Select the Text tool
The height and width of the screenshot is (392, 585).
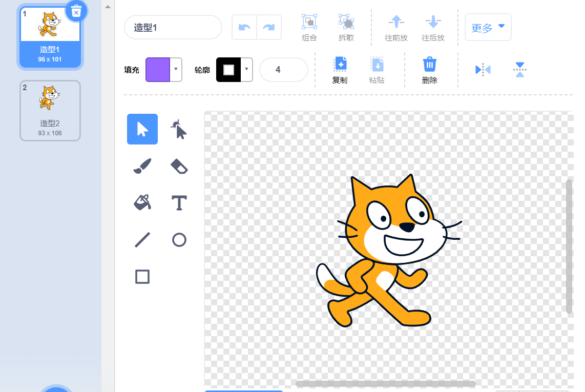click(179, 203)
